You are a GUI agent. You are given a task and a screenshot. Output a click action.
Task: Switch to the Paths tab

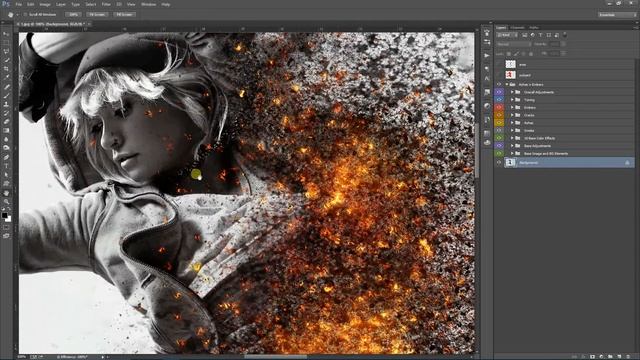pos(534,28)
